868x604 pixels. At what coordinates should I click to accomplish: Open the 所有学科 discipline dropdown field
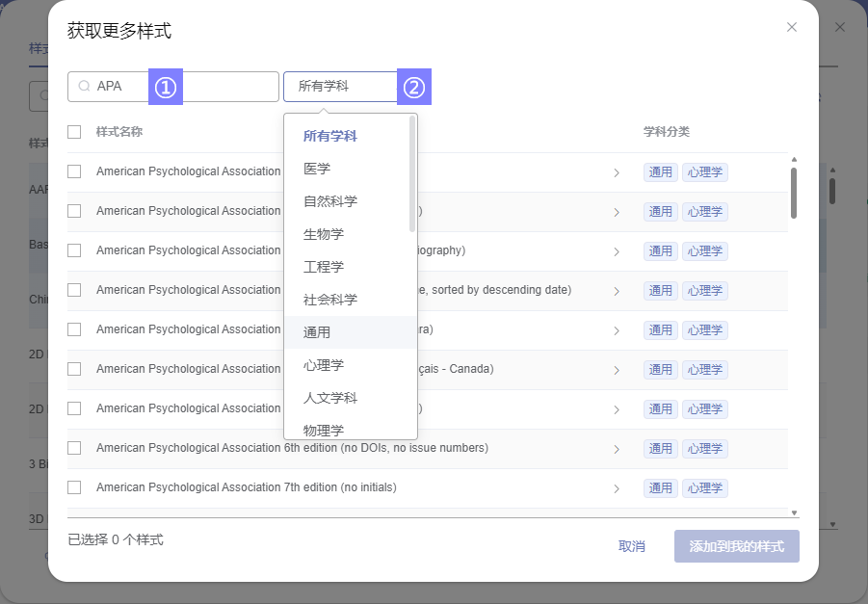[339, 87]
